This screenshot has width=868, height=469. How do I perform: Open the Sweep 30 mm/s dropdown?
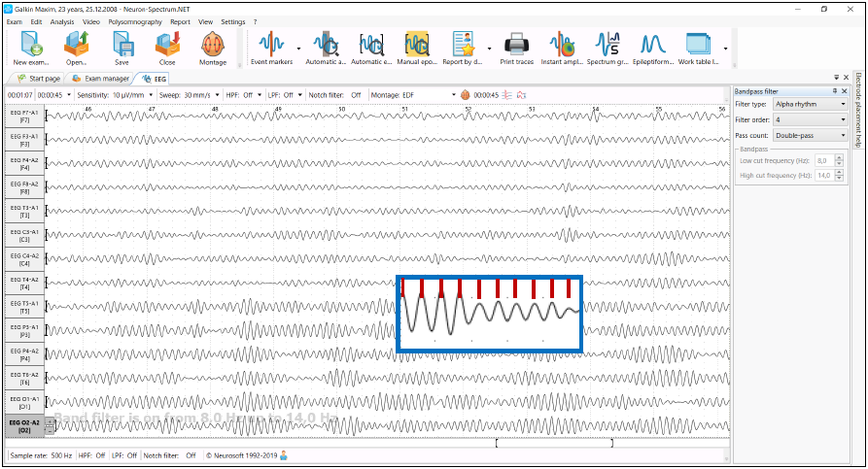pyautogui.click(x=217, y=95)
